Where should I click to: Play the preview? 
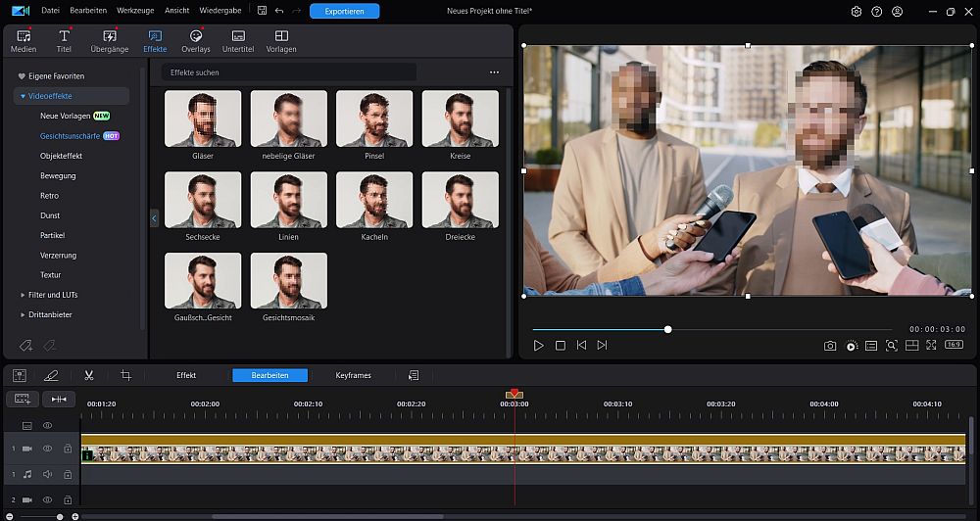point(538,346)
